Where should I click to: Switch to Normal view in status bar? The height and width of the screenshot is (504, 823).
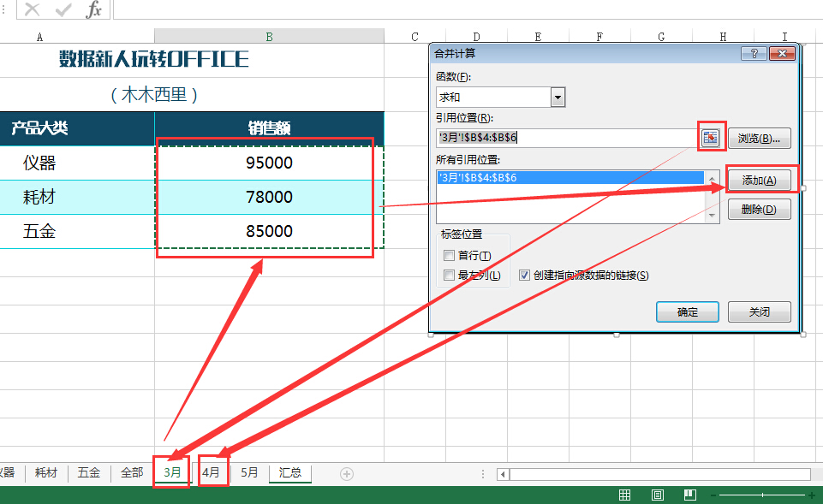click(x=624, y=495)
